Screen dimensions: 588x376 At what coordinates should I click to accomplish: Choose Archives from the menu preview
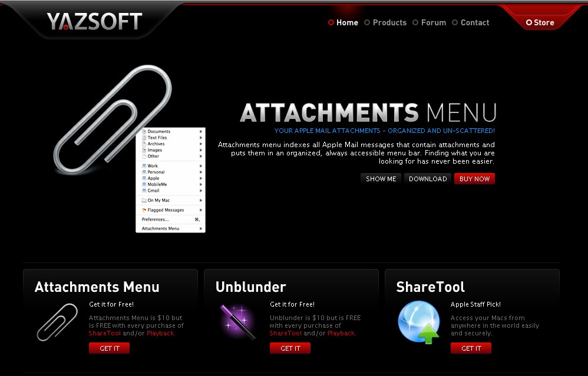pyautogui.click(x=171, y=144)
